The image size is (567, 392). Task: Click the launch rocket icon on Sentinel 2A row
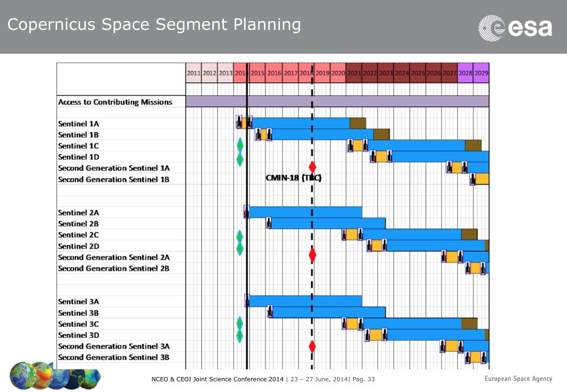[246, 212]
